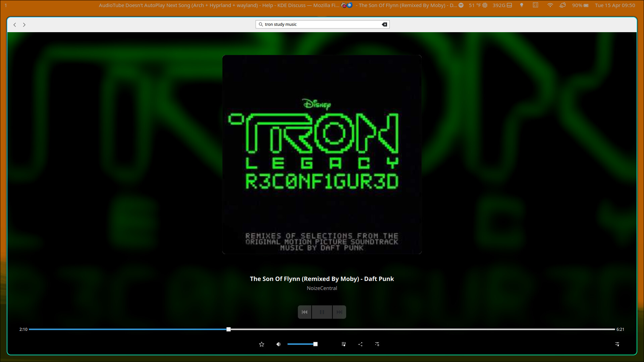644x362 pixels.
Task: Pause the current song
Action: pos(322,312)
